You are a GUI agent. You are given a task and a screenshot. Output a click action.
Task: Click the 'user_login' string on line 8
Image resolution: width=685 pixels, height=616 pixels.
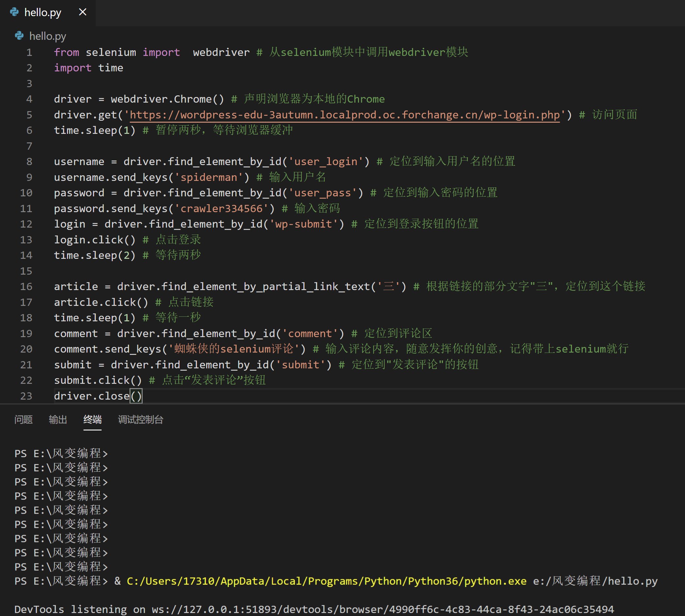pyautogui.click(x=325, y=161)
